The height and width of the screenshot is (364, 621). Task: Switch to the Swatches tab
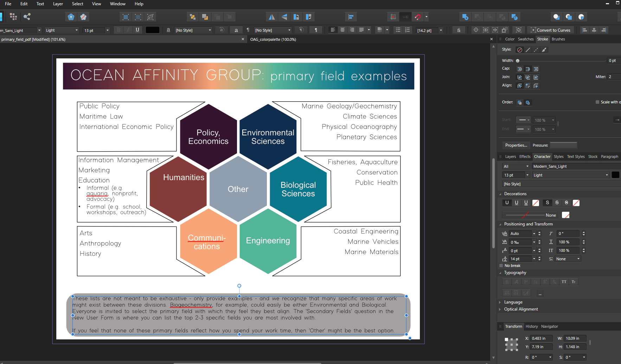(525, 39)
